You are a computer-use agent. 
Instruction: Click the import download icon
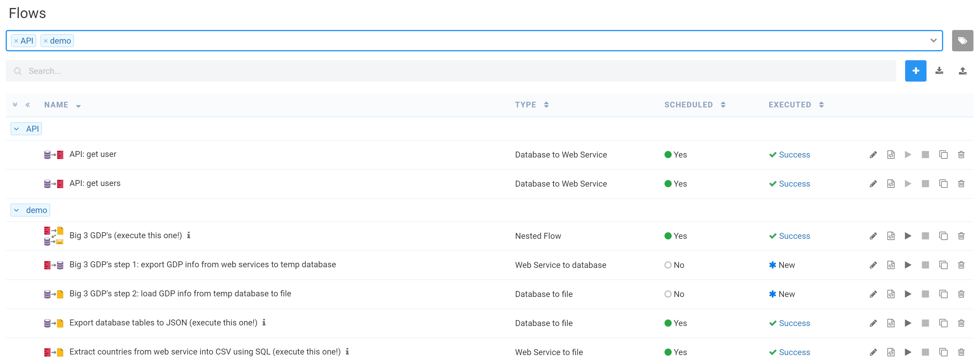[x=939, y=71]
